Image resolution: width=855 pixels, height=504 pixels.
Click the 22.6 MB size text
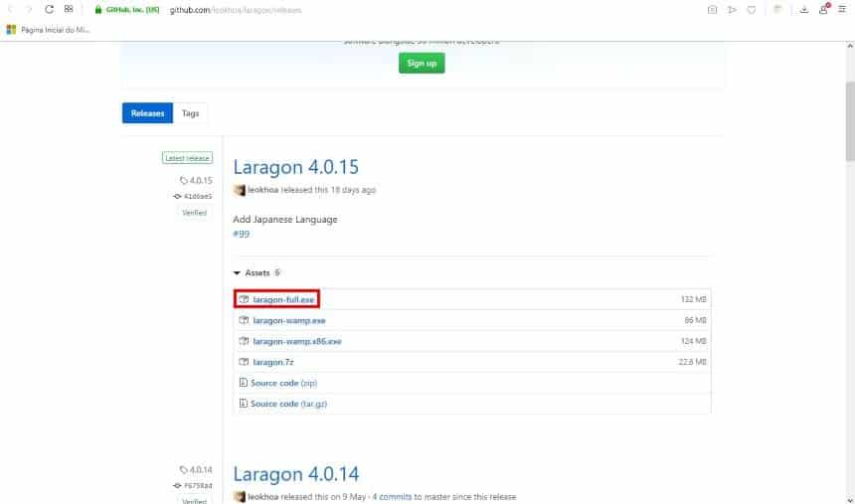(692, 362)
